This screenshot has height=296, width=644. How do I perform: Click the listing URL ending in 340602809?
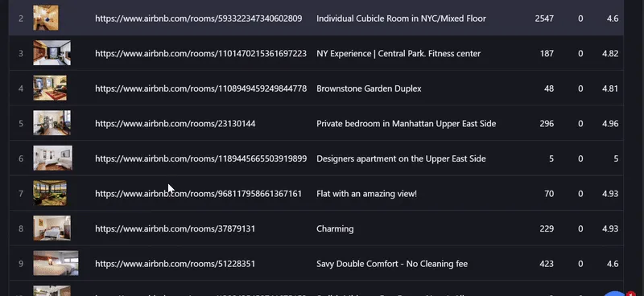[x=198, y=18]
